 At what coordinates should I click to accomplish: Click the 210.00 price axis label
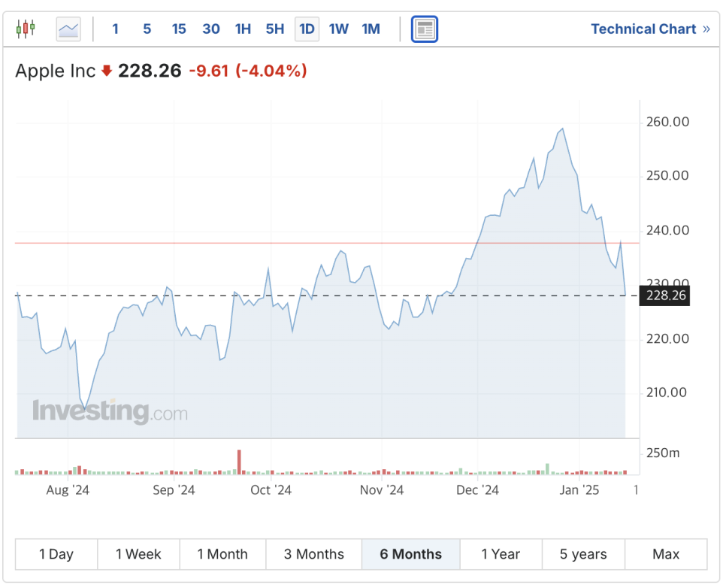coord(667,393)
